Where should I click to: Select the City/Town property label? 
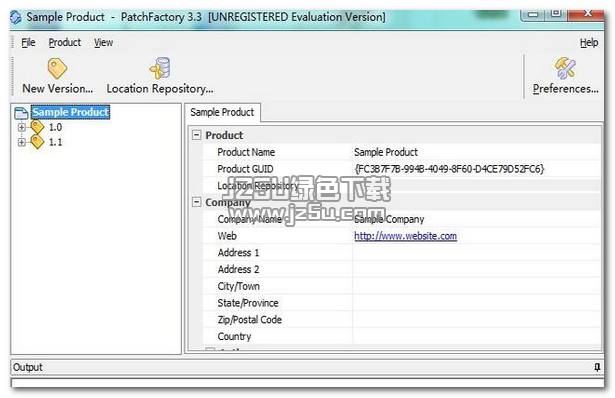[239, 286]
